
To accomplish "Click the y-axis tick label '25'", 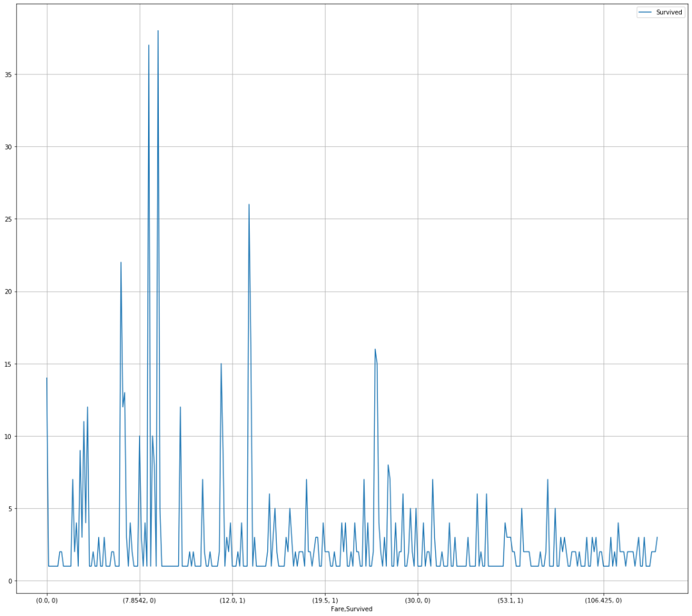I will [x=8, y=219].
